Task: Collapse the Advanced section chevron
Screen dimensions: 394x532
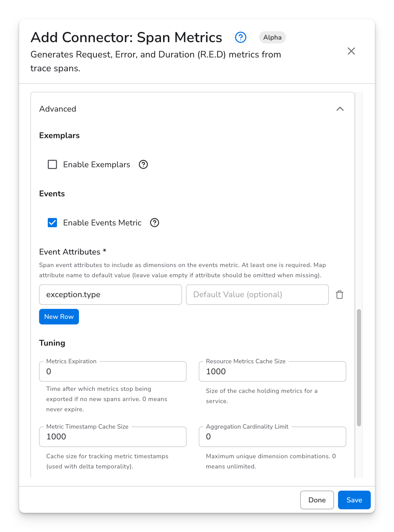Action: click(340, 109)
